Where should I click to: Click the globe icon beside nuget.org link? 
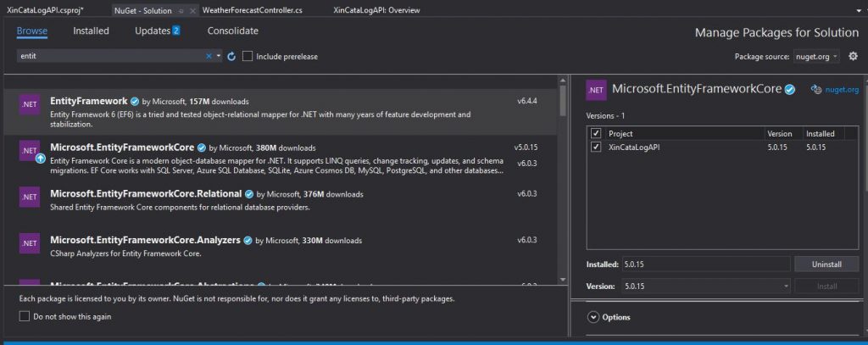tap(816, 90)
